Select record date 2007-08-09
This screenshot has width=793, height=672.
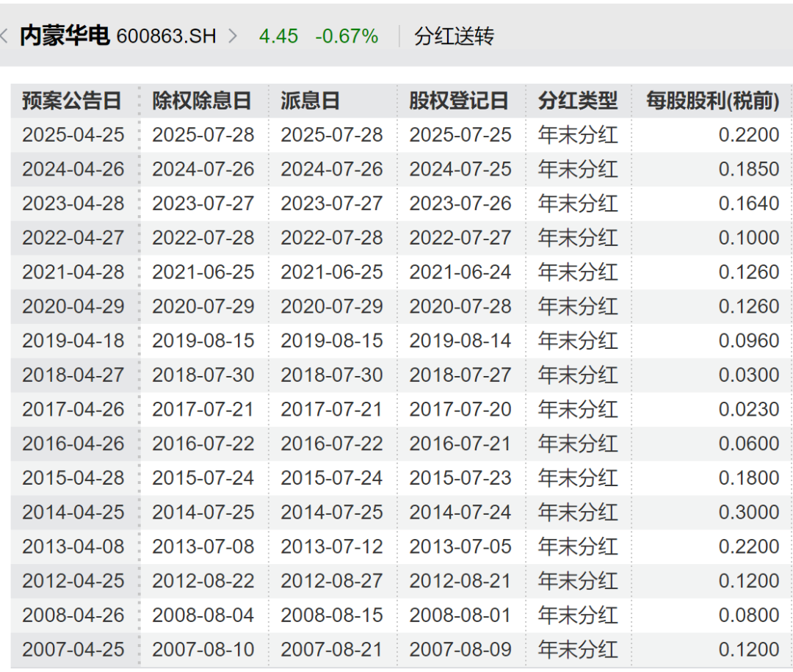[460, 650]
